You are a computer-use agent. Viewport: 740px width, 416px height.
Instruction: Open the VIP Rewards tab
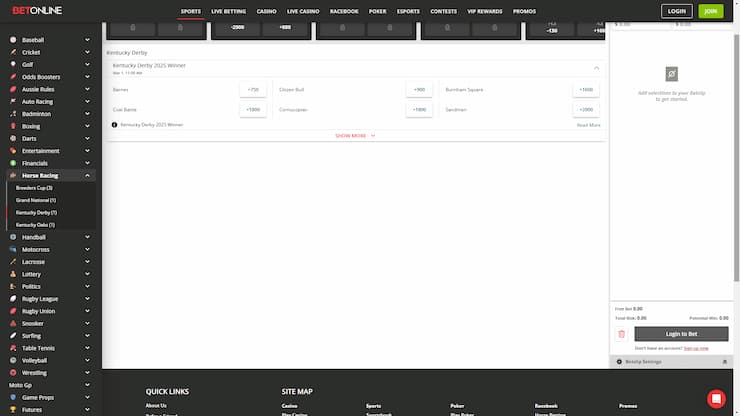(x=485, y=11)
